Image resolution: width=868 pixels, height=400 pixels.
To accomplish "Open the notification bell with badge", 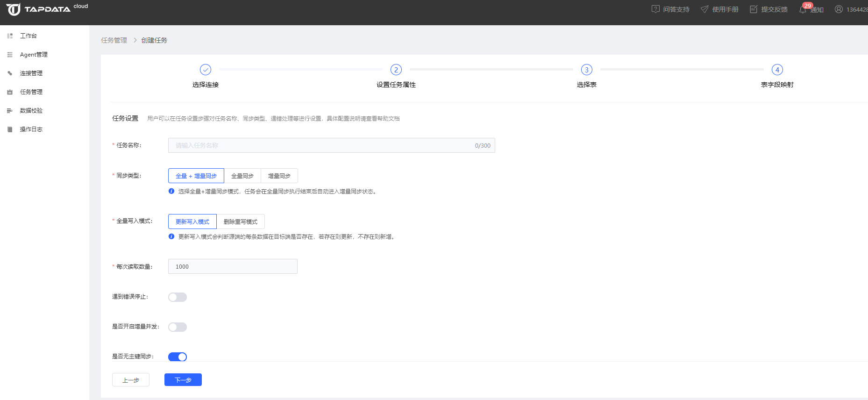I will [x=803, y=9].
